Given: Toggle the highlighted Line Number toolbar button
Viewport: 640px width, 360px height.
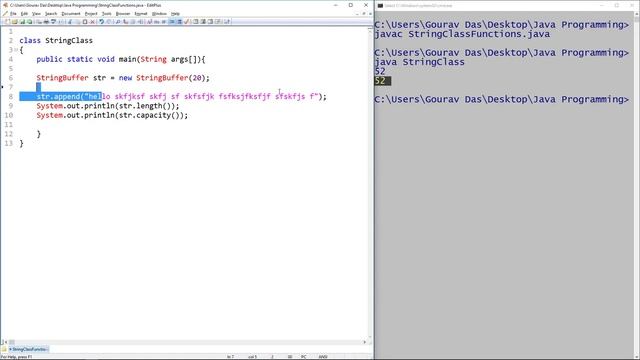Looking at the screenshot, I should point(179,22).
